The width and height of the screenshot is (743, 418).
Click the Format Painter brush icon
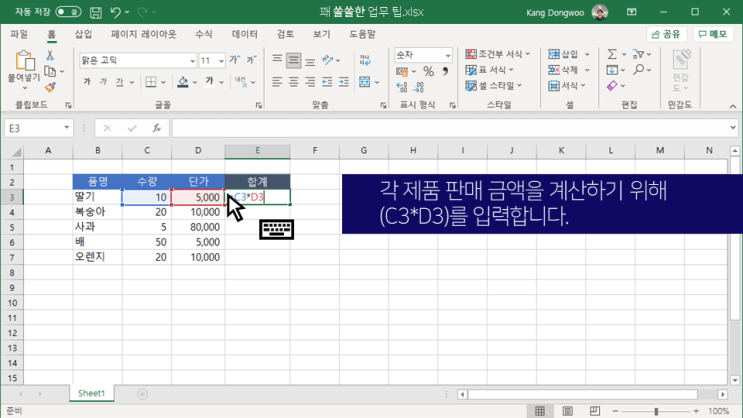click(50, 87)
